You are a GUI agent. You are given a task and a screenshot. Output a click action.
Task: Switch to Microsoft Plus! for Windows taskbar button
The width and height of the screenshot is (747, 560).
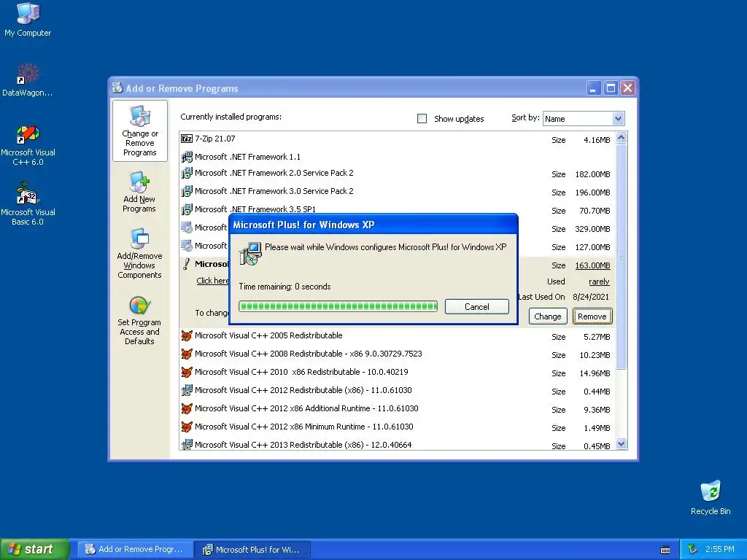tap(253, 550)
